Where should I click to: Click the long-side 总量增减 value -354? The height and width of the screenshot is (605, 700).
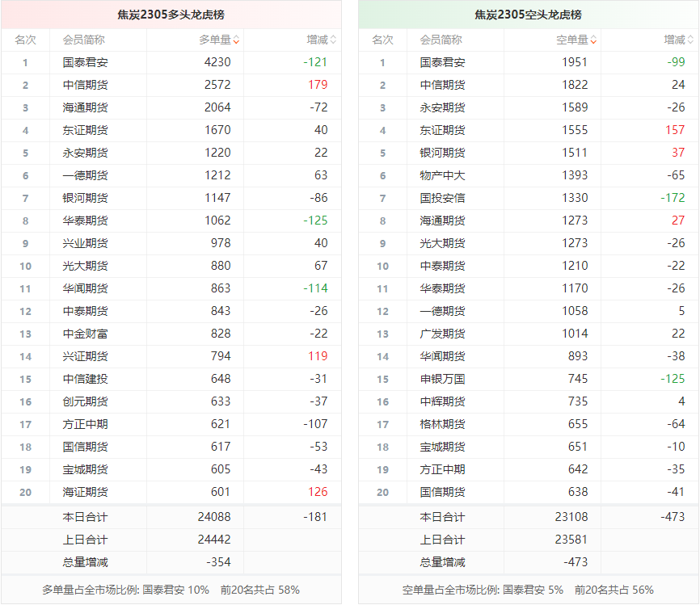(x=218, y=562)
